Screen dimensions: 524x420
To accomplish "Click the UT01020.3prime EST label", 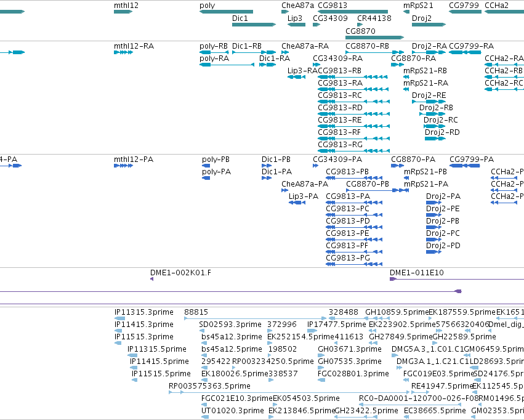I will pos(233,411).
